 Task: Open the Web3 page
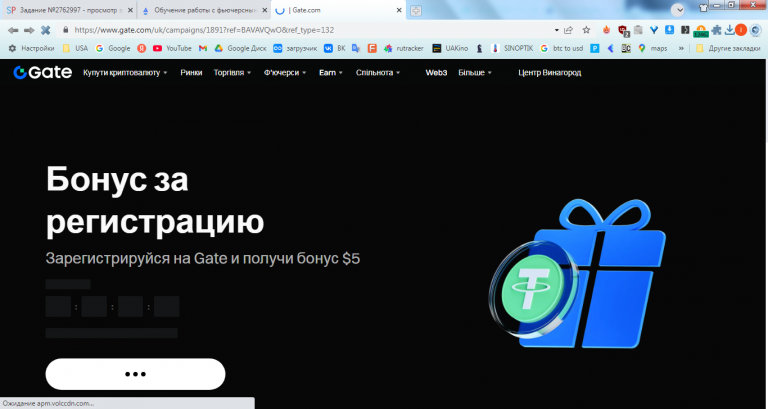point(436,72)
